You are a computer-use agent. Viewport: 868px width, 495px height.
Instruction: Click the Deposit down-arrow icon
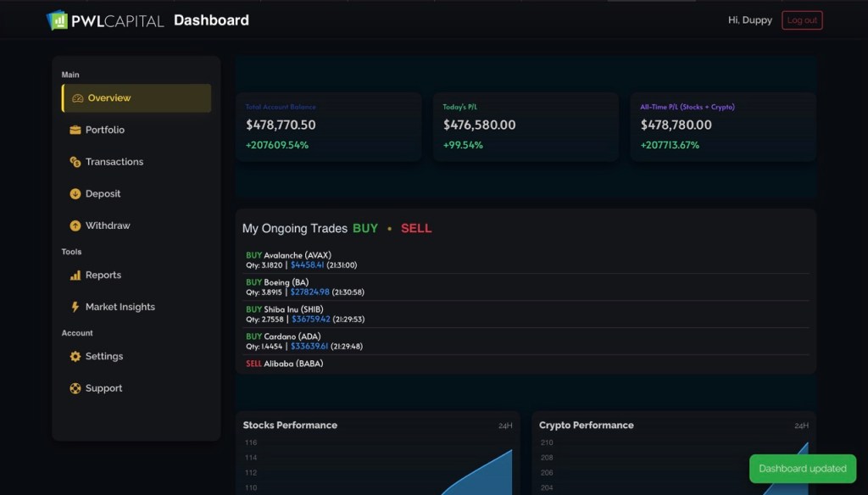pyautogui.click(x=75, y=194)
